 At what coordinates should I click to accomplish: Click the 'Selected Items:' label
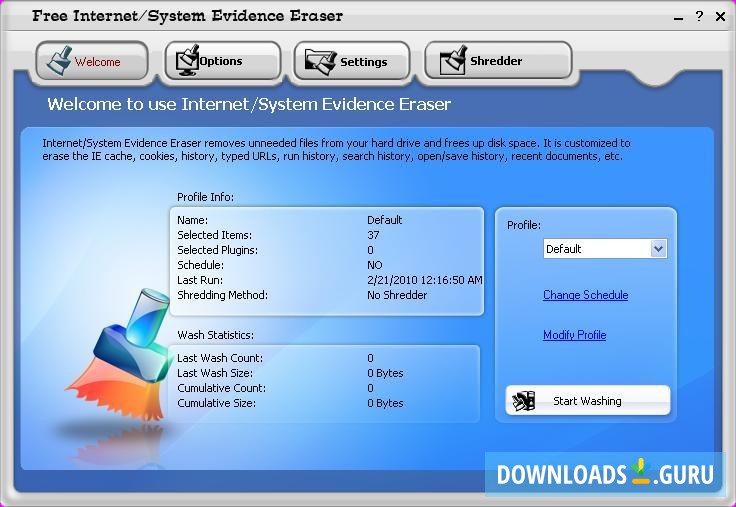click(215, 235)
